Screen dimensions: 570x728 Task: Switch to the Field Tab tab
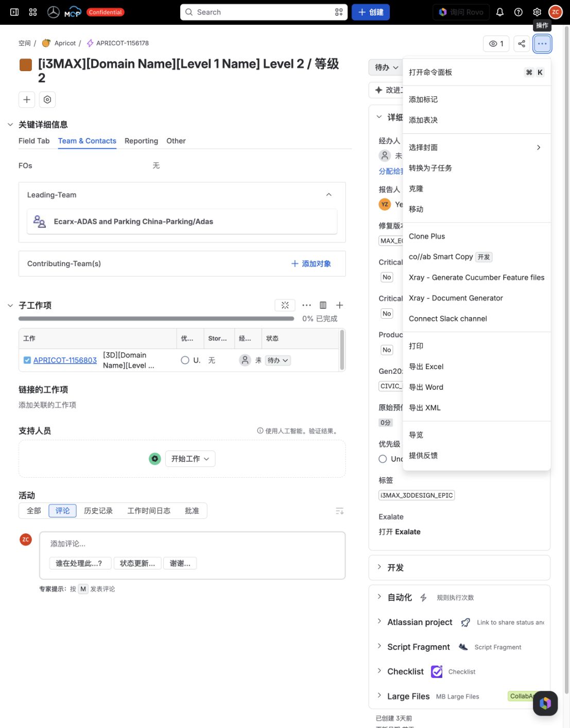tap(34, 141)
